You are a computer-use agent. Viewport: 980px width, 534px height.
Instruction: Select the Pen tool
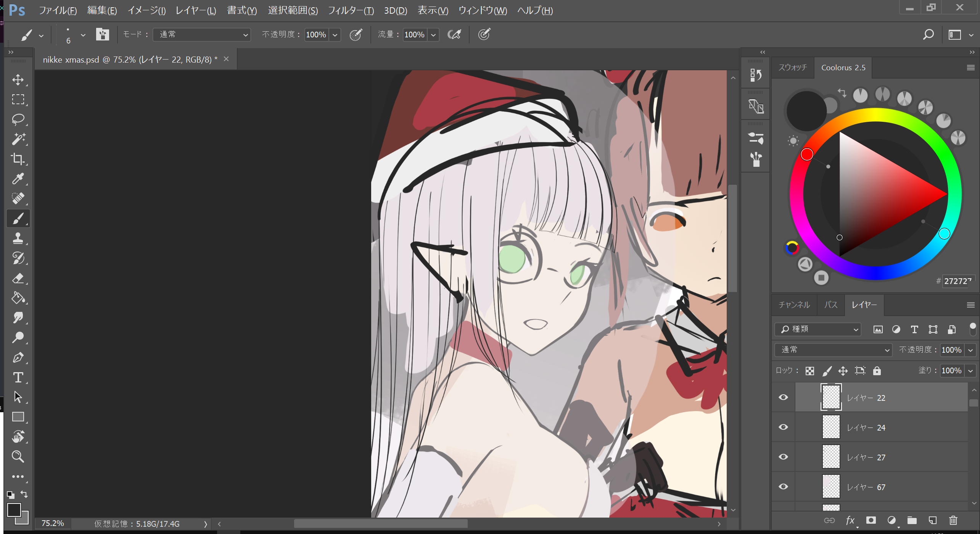[18, 357]
